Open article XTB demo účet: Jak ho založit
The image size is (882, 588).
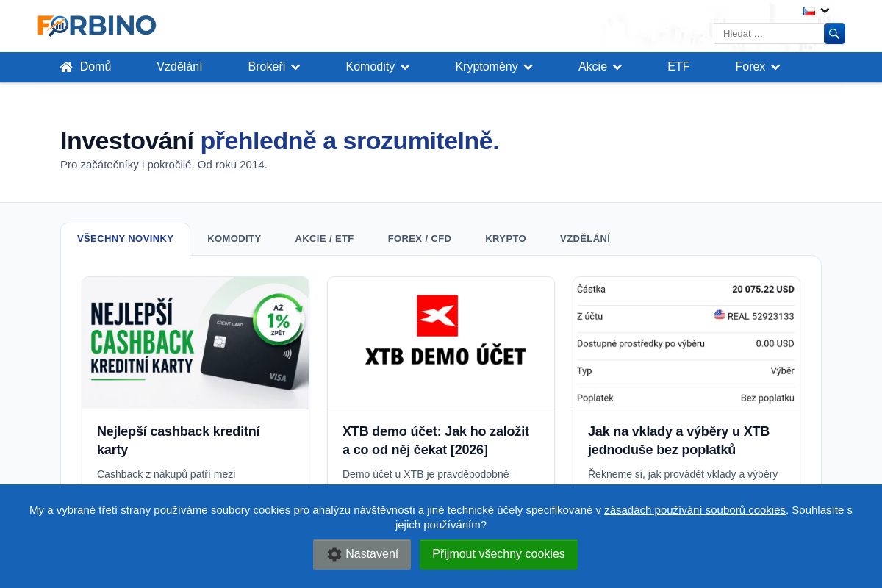coord(436,440)
